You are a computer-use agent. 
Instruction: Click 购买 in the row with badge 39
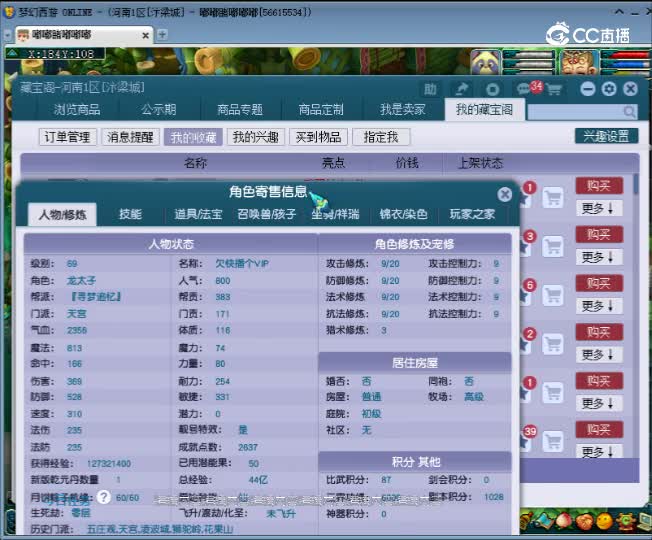(599, 429)
